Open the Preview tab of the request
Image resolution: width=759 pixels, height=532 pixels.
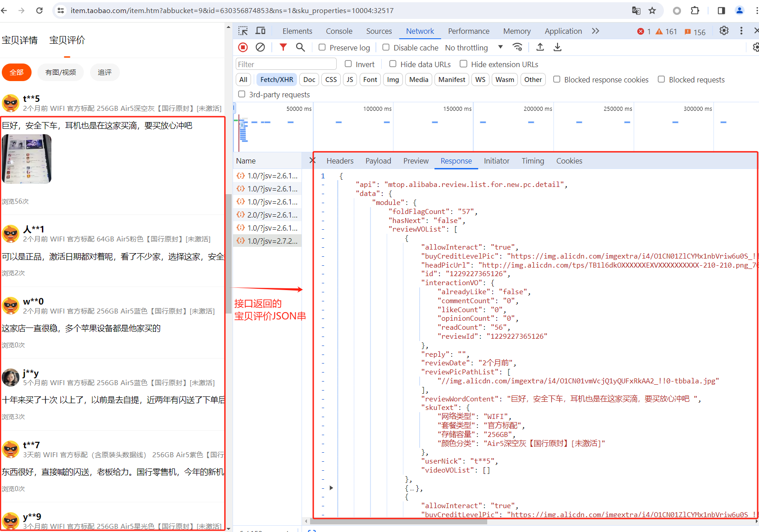point(416,161)
